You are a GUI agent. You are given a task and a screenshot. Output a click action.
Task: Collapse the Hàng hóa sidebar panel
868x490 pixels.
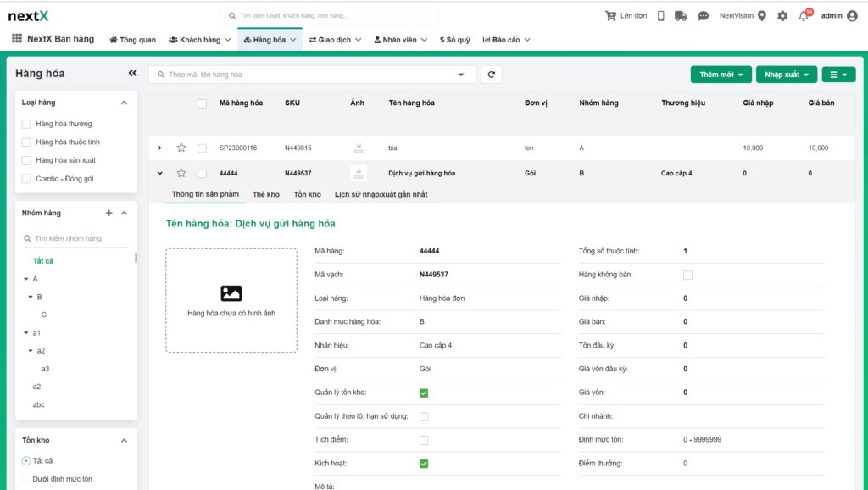[x=132, y=74]
